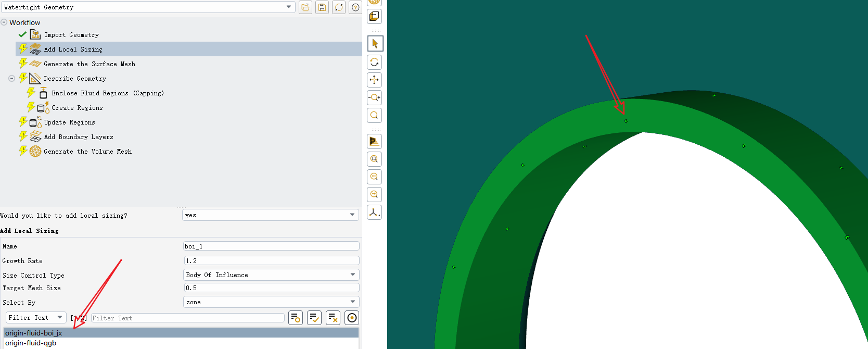Select Add Boundary Layers task
868x349 pixels.
click(79, 137)
